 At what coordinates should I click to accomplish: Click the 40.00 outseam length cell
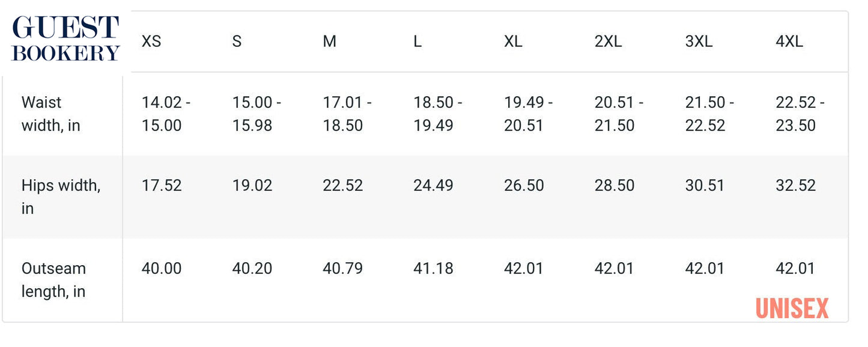[162, 268]
